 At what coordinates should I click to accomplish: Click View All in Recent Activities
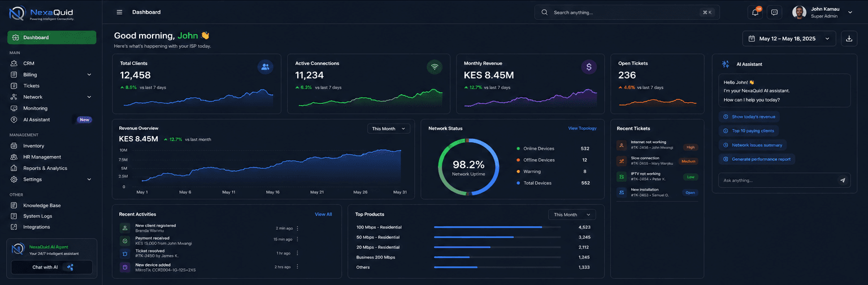323,214
